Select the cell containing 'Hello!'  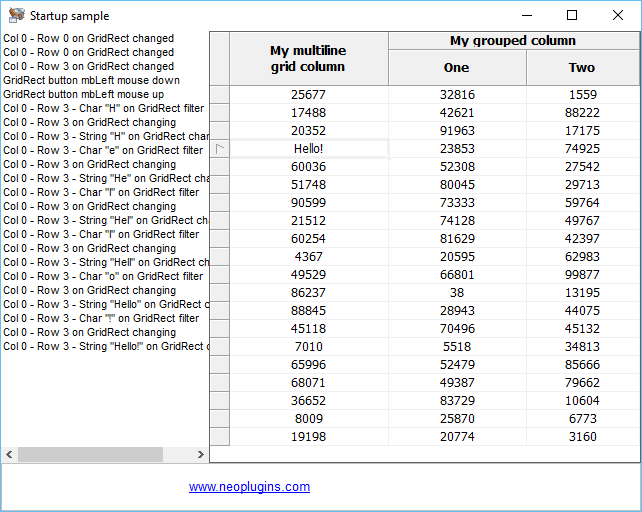coord(309,149)
